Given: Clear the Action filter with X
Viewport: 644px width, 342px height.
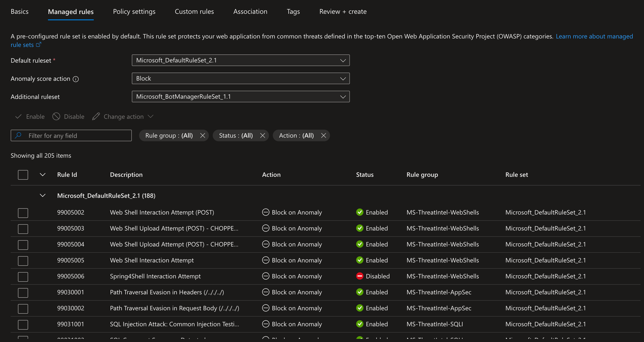Looking at the screenshot, I should 323,135.
